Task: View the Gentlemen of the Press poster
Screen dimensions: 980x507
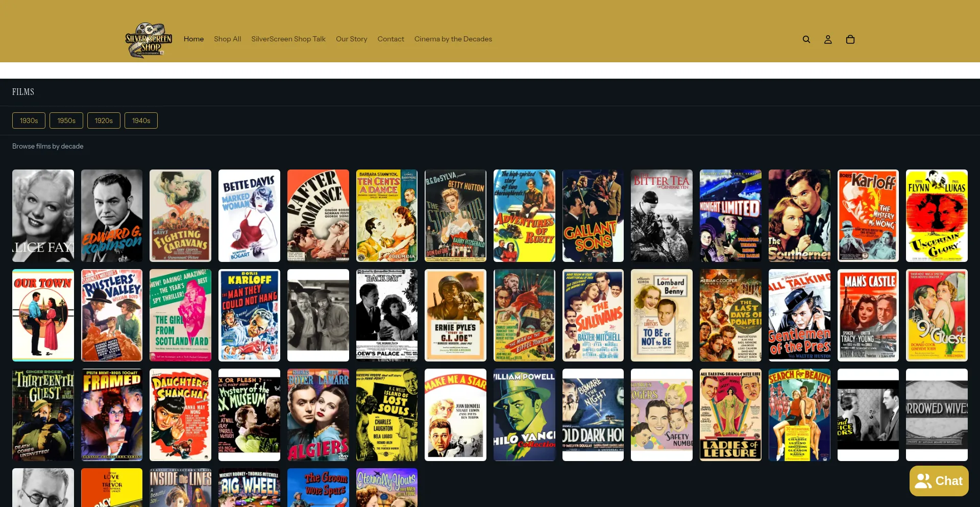Action: (x=799, y=315)
